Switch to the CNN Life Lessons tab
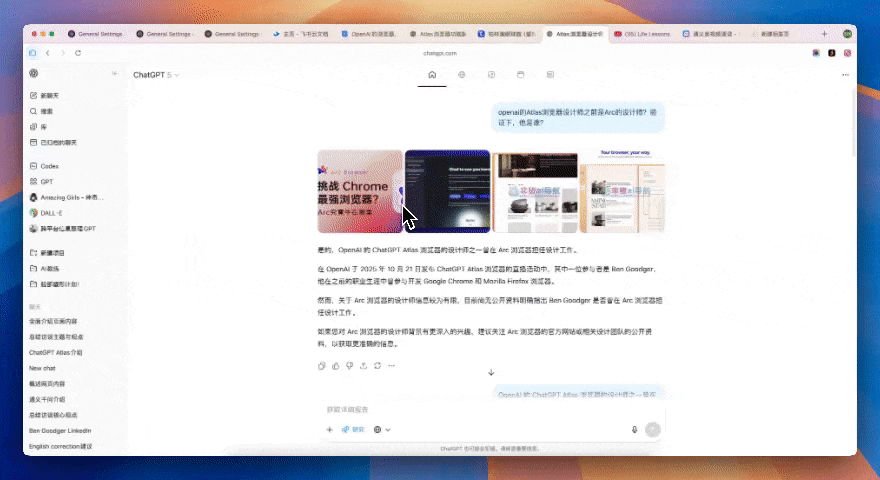The width and height of the screenshot is (880, 480). (x=644, y=34)
